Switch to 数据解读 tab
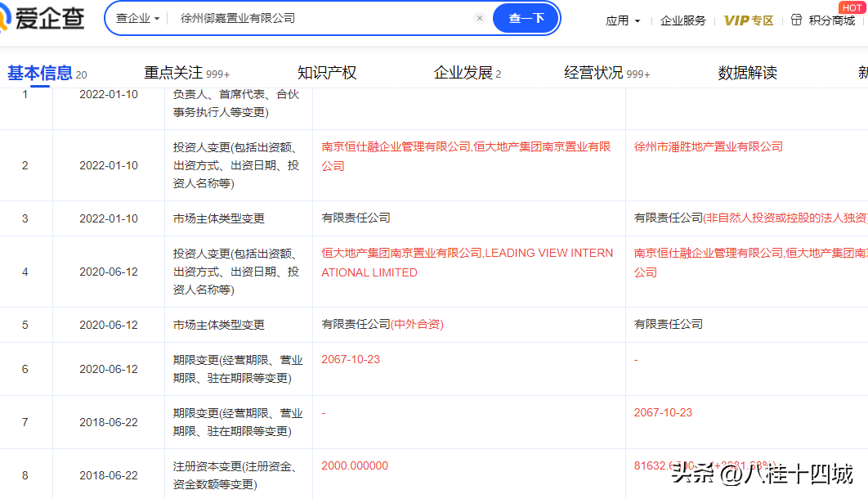The width and height of the screenshot is (868, 499). [x=747, y=73]
